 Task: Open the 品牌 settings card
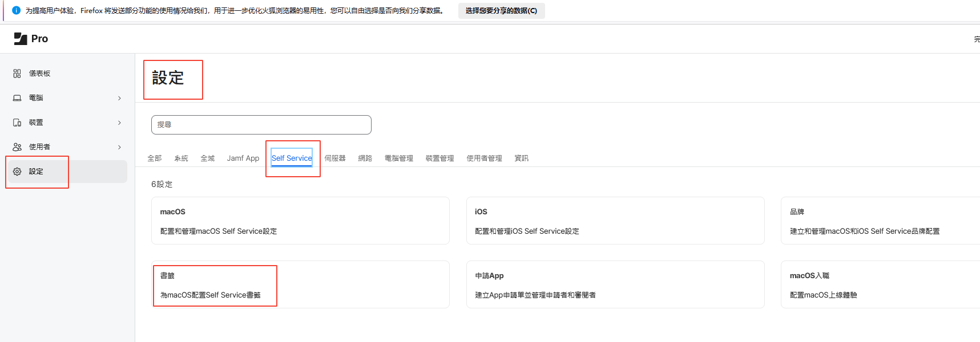click(881, 221)
